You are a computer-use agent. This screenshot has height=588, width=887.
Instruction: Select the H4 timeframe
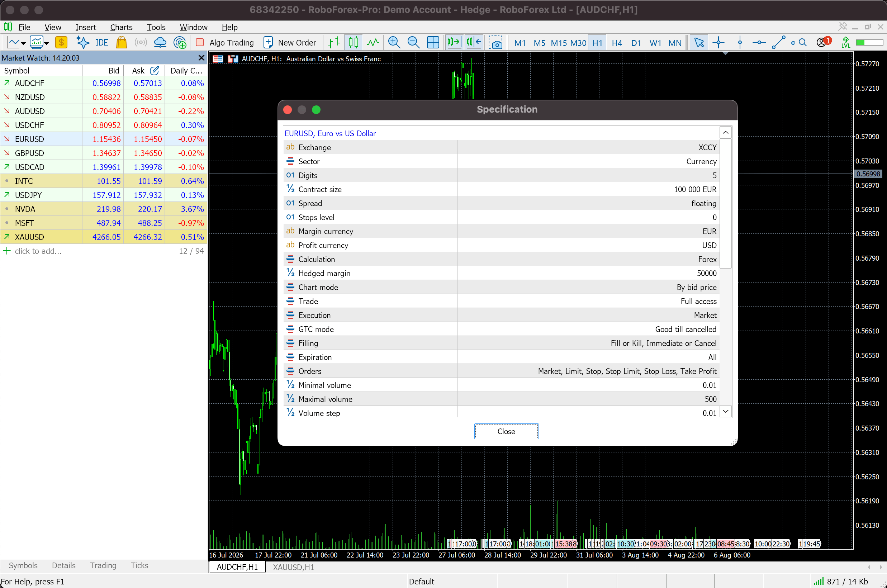click(x=617, y=43)
